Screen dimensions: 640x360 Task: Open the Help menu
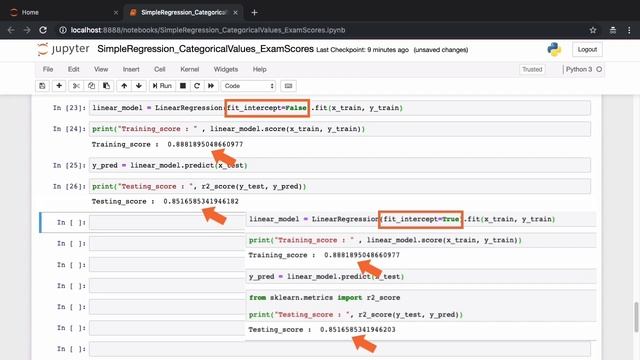pos(259,69)
